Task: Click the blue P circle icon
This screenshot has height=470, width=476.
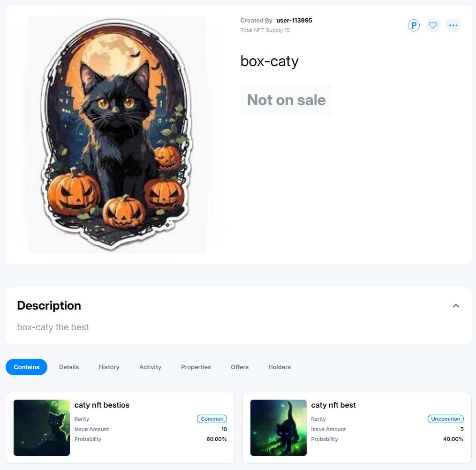Action: pyautogui.click(x=414, y=25)
